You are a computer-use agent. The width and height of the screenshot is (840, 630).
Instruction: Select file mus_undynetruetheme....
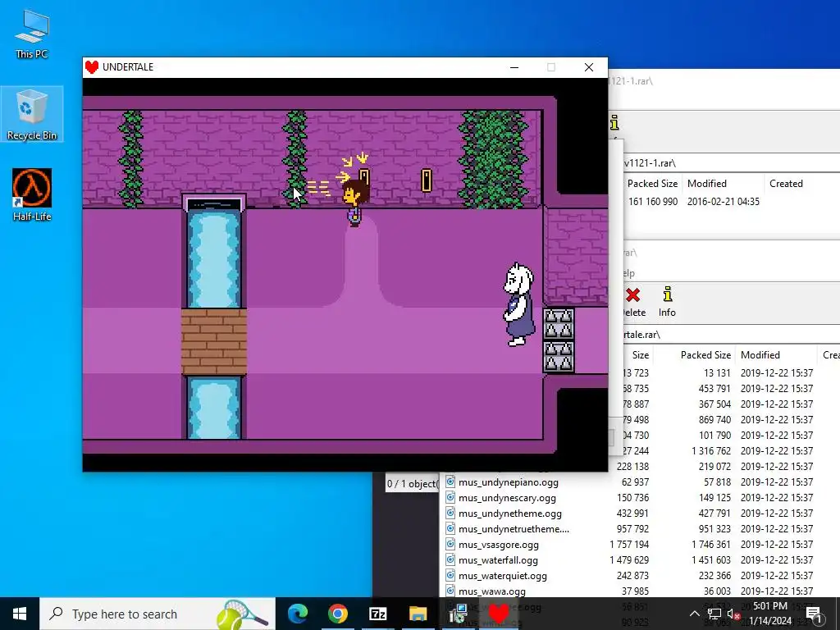514,529
